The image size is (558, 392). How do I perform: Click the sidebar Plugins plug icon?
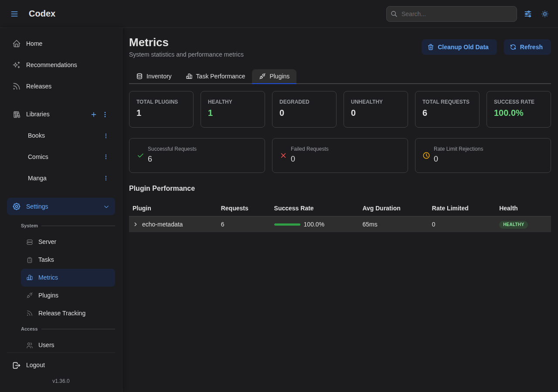pyautogui.click(x=30, y=295)
